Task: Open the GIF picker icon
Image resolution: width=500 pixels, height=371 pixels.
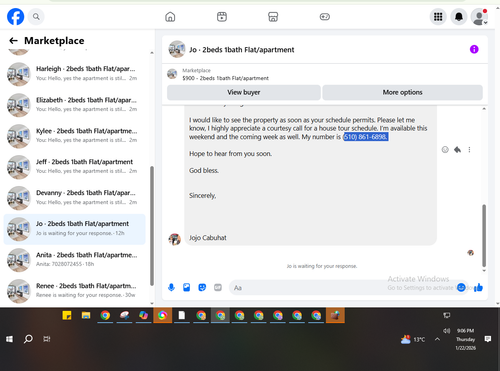Action: point(218,287)
